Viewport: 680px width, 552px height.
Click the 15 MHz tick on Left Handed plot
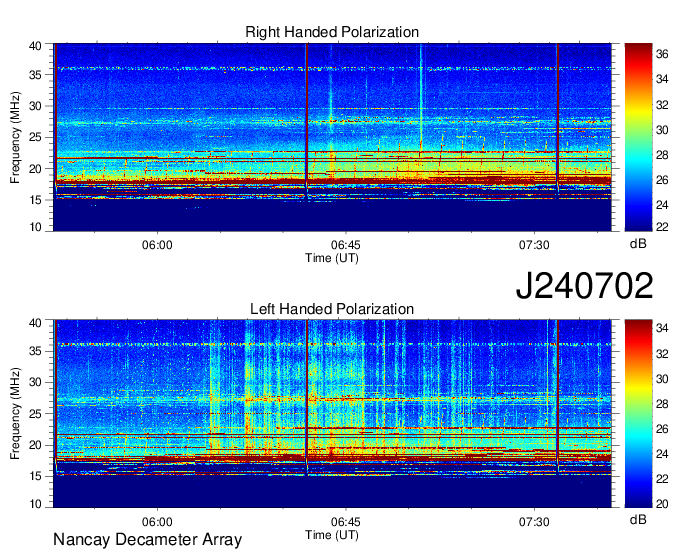(35, 477)
